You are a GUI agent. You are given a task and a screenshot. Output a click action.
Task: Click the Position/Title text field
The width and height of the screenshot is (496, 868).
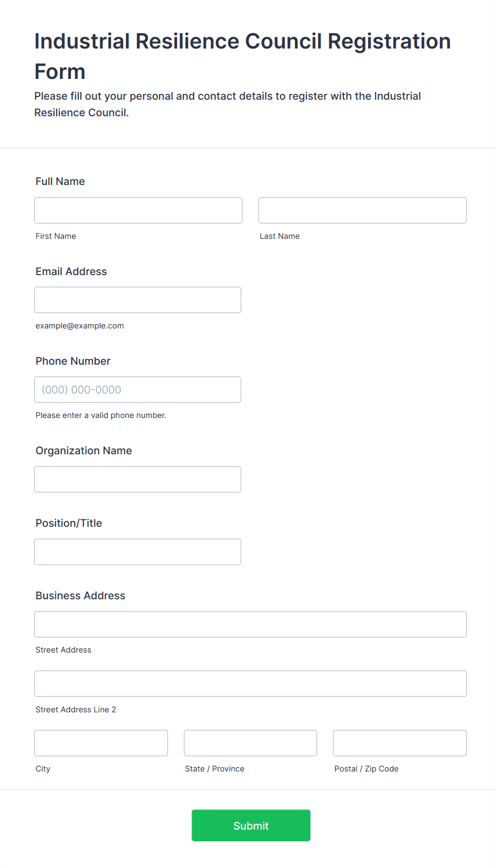tap(138, 551)
